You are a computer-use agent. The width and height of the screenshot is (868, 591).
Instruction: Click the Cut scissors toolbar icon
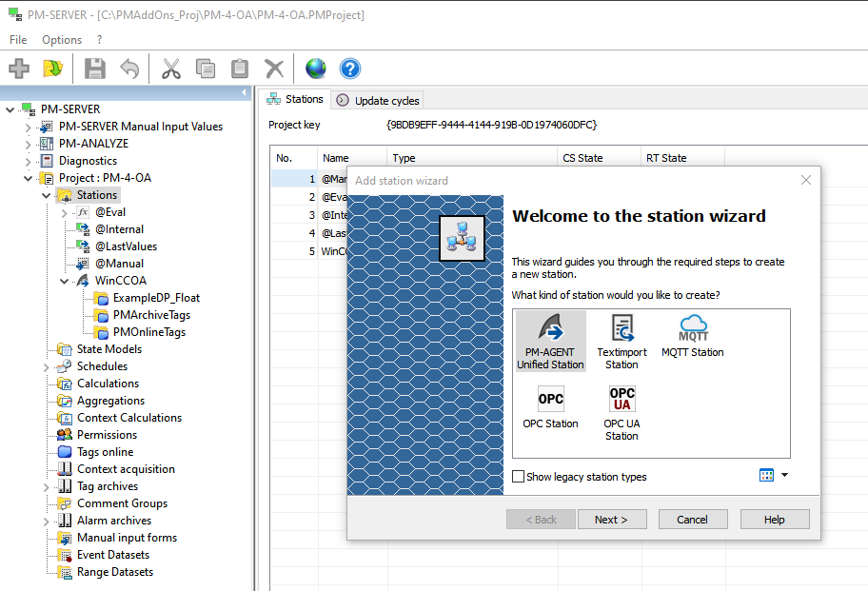pos(171,69)
